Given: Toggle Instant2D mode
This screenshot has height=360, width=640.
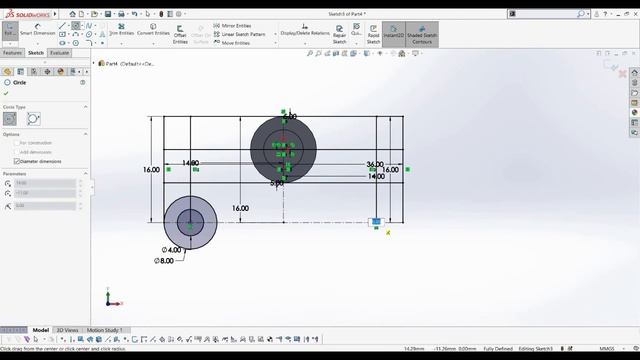Looking at the screenshot, I should tap(393, 34).
